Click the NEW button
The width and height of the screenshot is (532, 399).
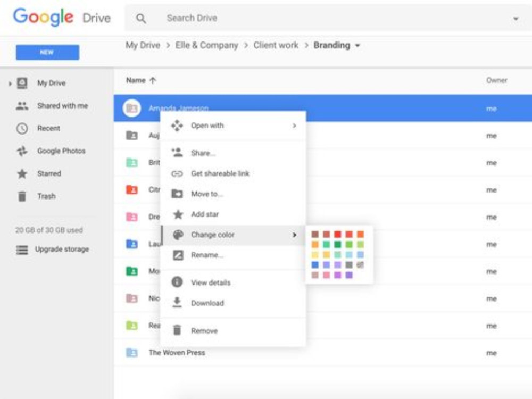click(x=47, y=52)
